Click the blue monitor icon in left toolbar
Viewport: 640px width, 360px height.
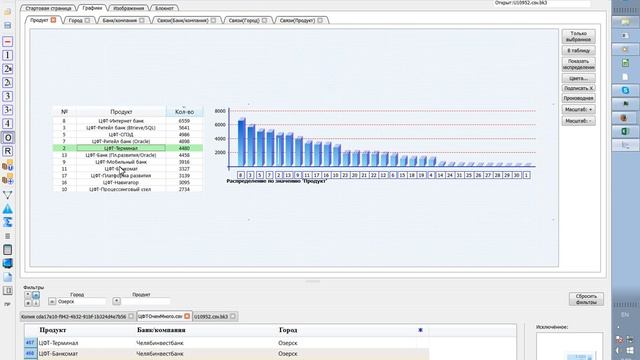pos(7,263)
